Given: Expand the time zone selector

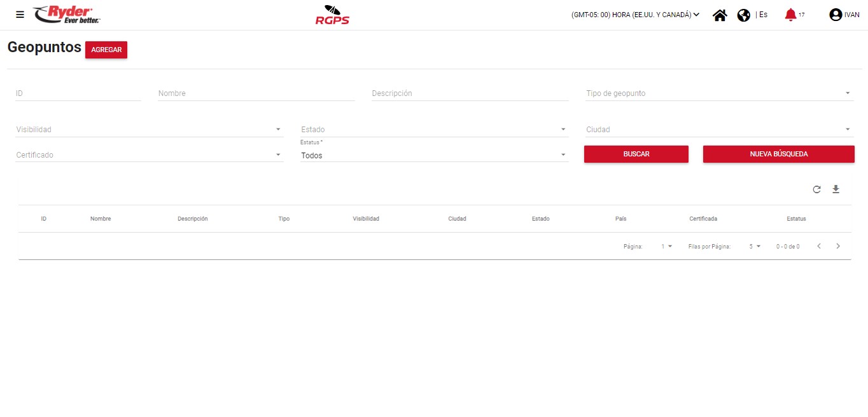Looking at the screenshot, I should pos(635,15).
